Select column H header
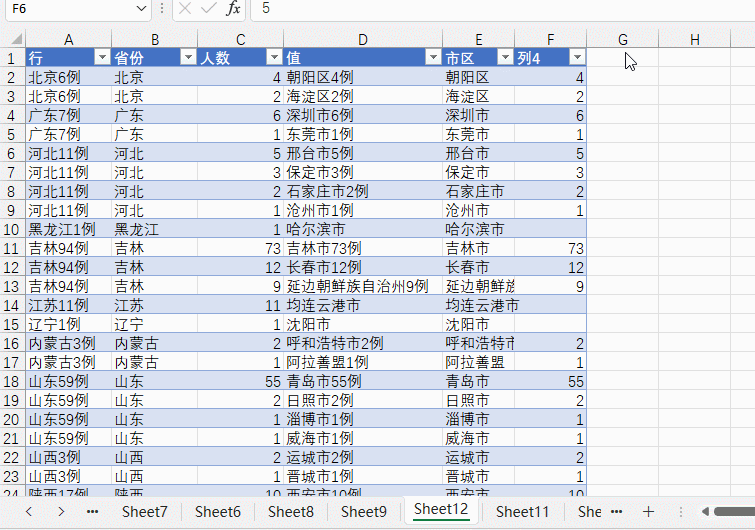755x530 pixels. click(x=694, y=39)
